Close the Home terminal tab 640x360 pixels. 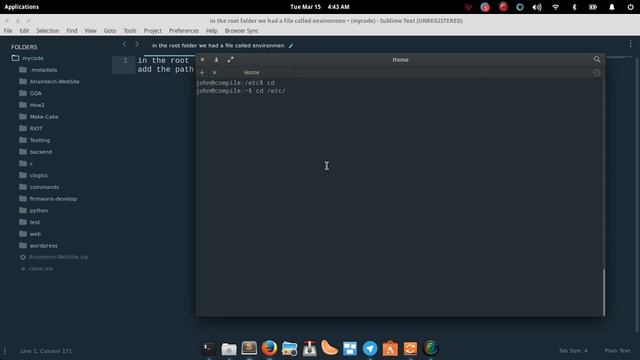coord(214,73)
